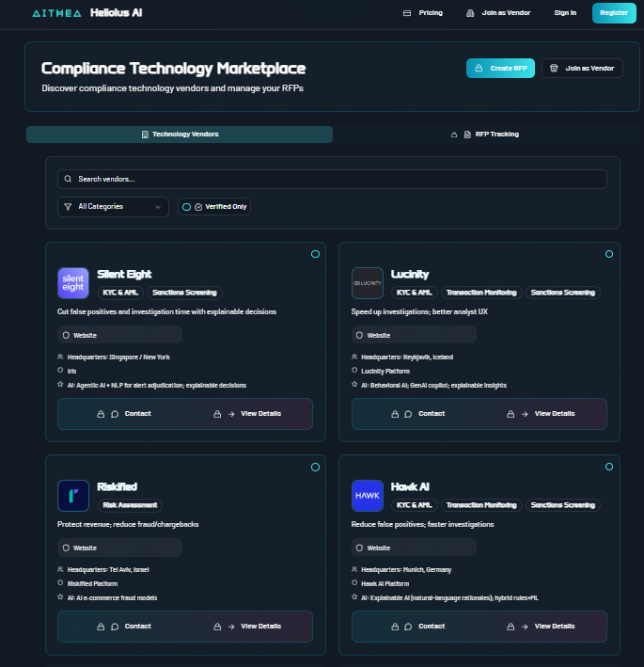The image size is (644, 667).
Task: Click the Pricing card icon in the header
Action: click(407, 13)
